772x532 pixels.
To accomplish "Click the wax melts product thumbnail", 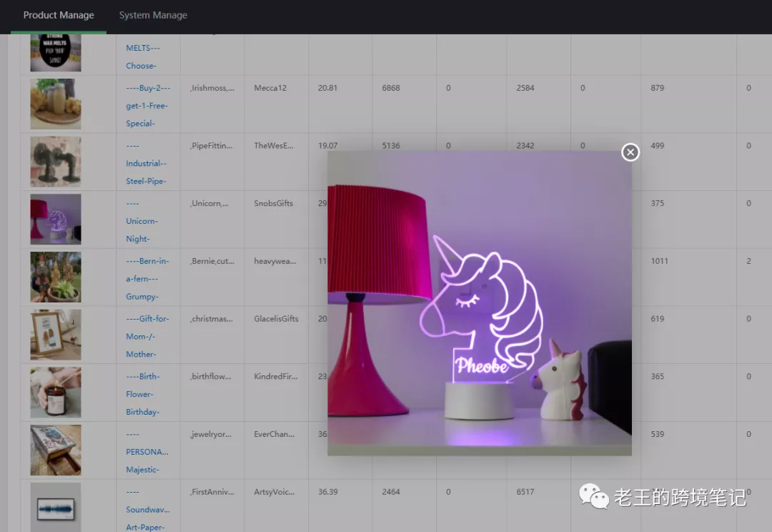I will [56, 52].
